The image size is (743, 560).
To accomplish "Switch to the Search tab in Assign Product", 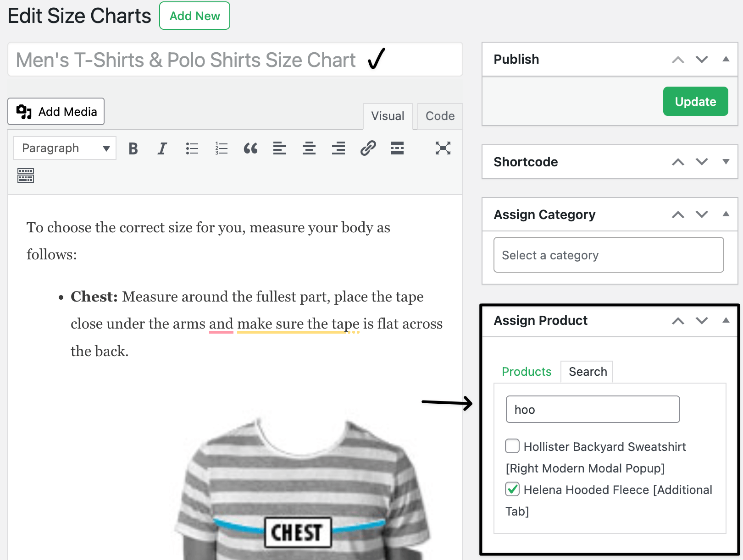I will (x=587, y=371).
